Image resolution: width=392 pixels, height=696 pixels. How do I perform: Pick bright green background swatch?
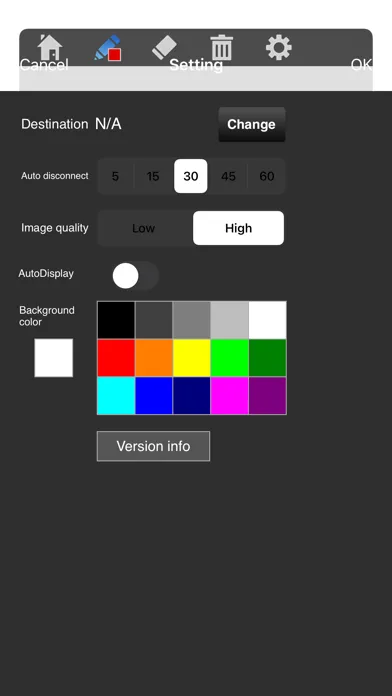tap(229, 358)
